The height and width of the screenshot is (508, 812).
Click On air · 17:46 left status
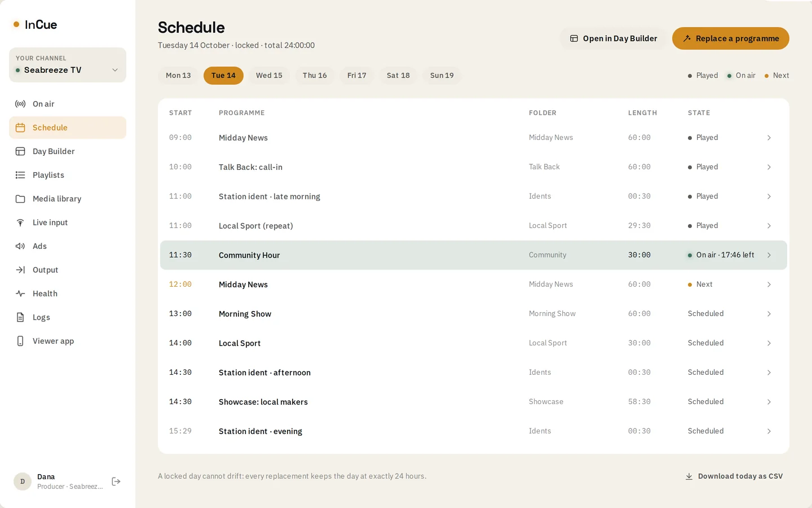721,255
